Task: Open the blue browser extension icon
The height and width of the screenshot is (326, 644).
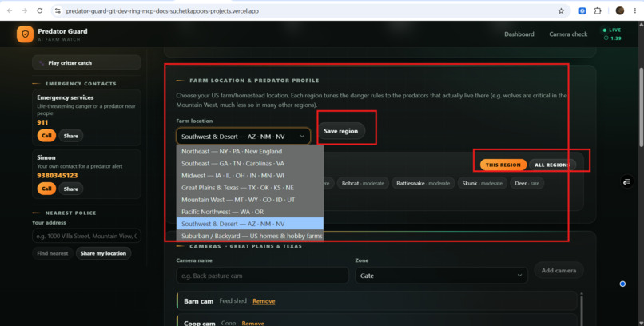Action: click(x=582, y=11)
